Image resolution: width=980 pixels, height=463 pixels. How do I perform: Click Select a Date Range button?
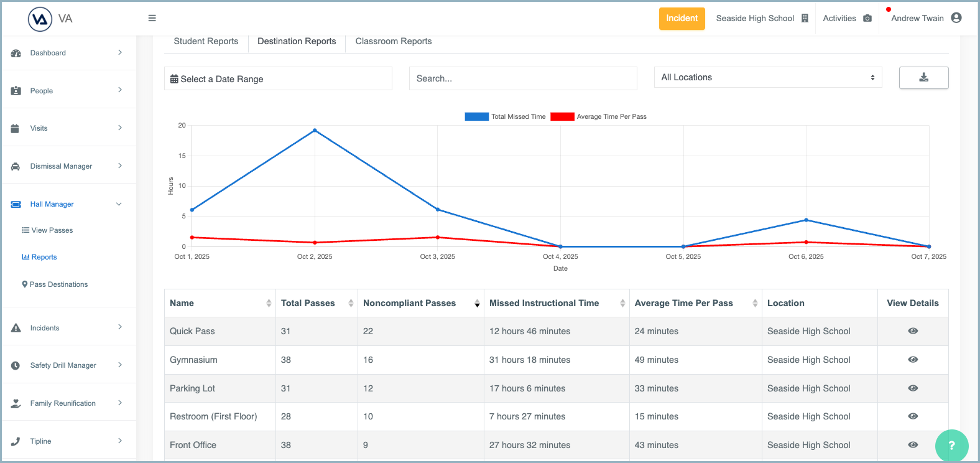pyautogui.click(x=278, y=78)
